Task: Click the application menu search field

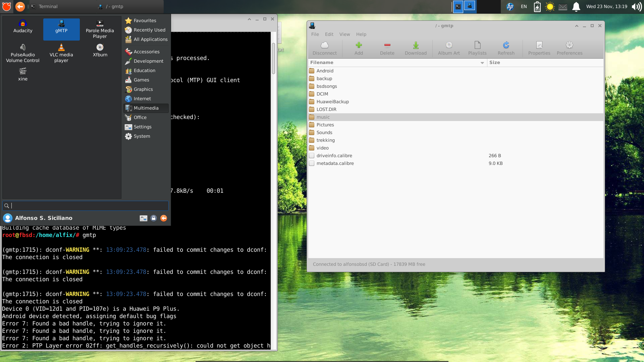Action: 86,205
